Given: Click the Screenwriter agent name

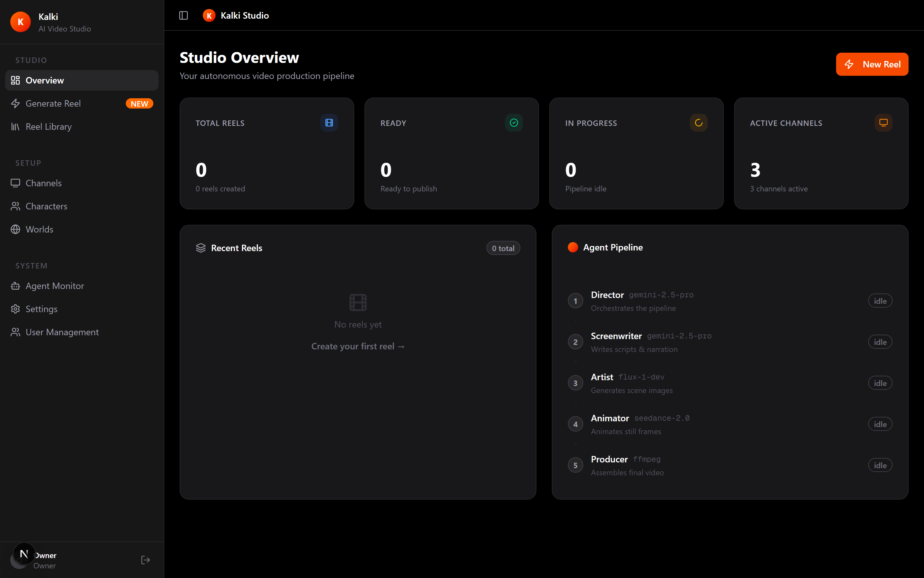Looking at the screenshot, I should click(x=616, y=336).
